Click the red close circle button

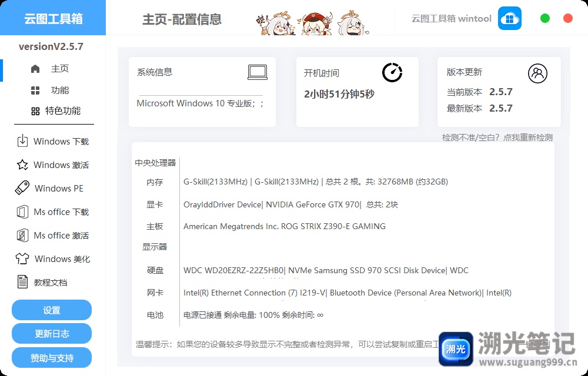[x=568, y=18]
